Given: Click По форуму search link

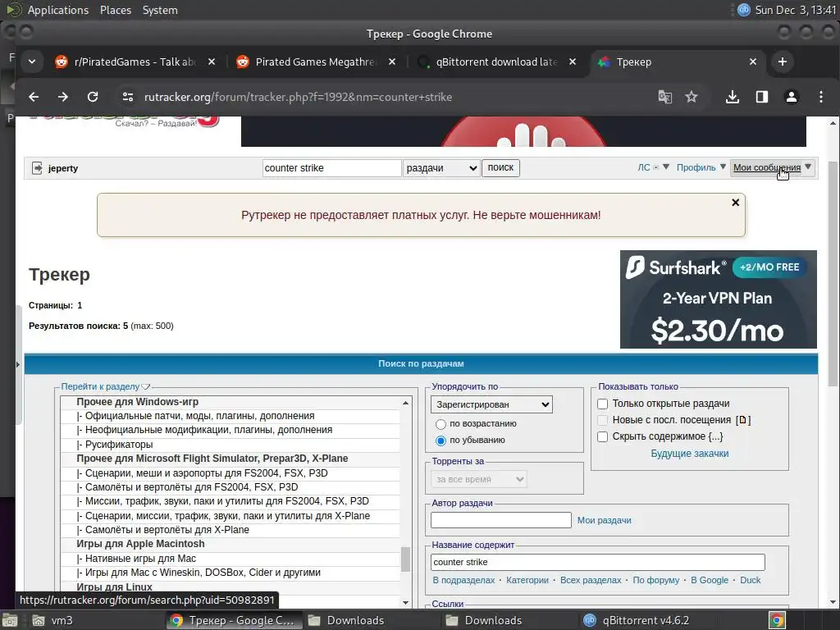Looking at the screenshot, I should click(x=655, y=580).
